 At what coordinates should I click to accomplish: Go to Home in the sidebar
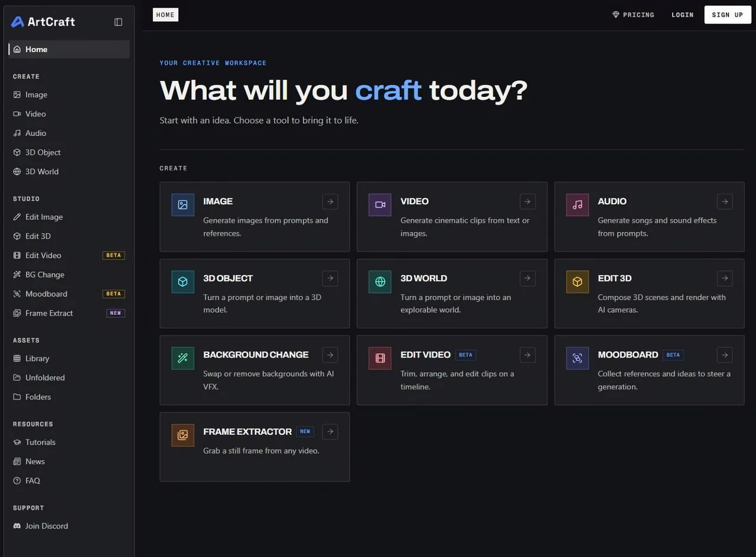69,49
